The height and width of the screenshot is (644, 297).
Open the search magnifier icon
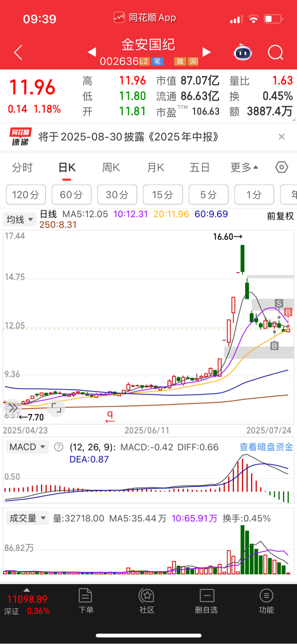click(x=276, y=52)
